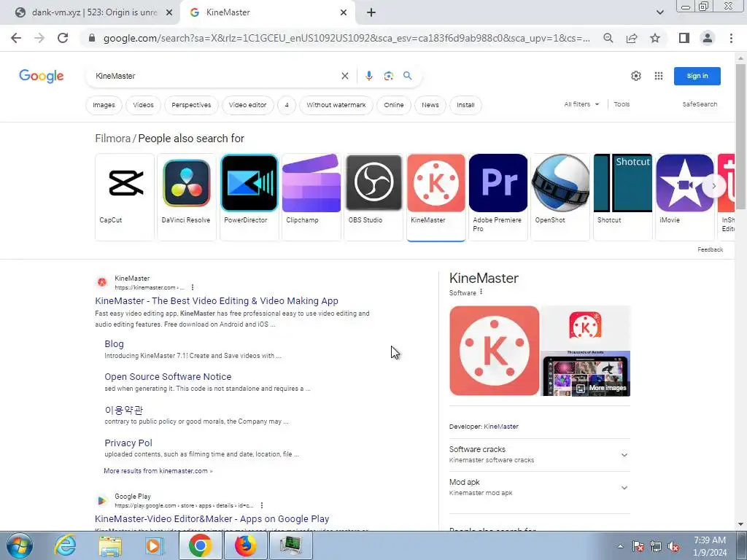Expand the Mod apk section

point(539,488)
